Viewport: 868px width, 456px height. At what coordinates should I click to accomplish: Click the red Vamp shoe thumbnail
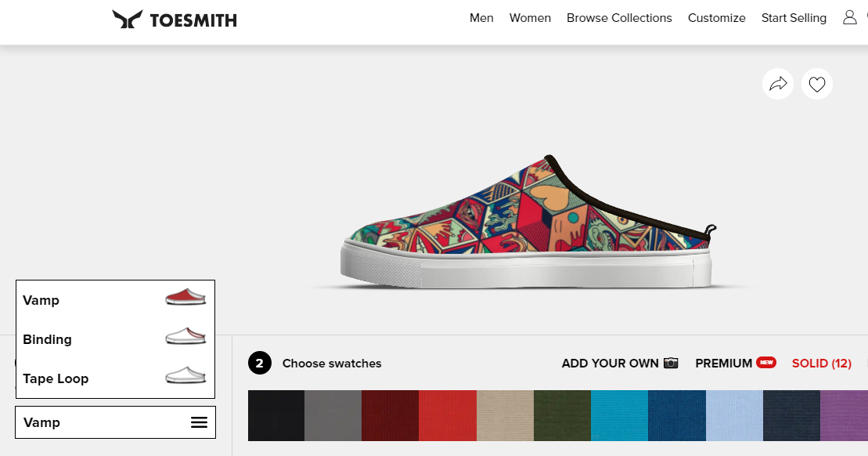185,298
